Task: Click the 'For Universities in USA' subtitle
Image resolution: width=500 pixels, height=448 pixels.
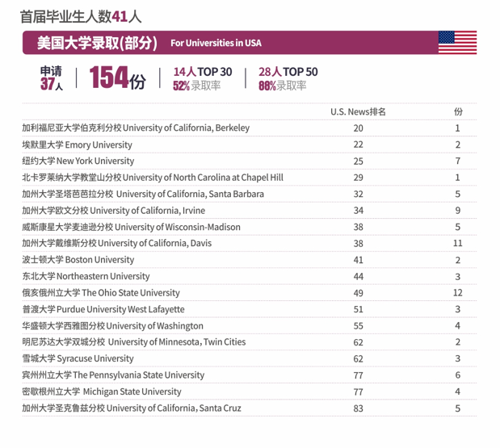Action: tap(216, 43)
